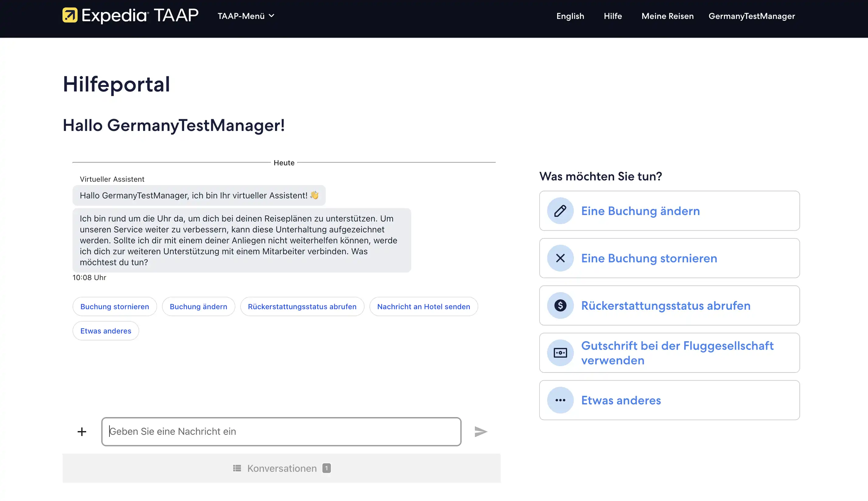This screenshot has height=501, width=868.
Task: Click the long assistant message starting Ich bin rund
Action: 242,240
